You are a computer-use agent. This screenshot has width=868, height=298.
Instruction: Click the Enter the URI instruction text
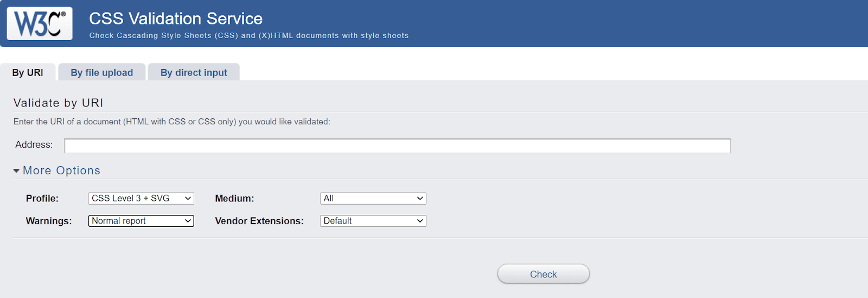pyautogui.click(x=171, y=122)
